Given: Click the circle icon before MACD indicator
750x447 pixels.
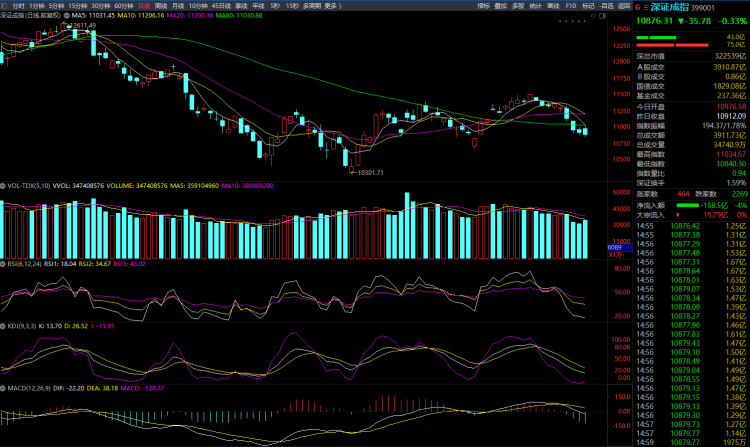Looking at the screenshot, I should tap(4, 386).
